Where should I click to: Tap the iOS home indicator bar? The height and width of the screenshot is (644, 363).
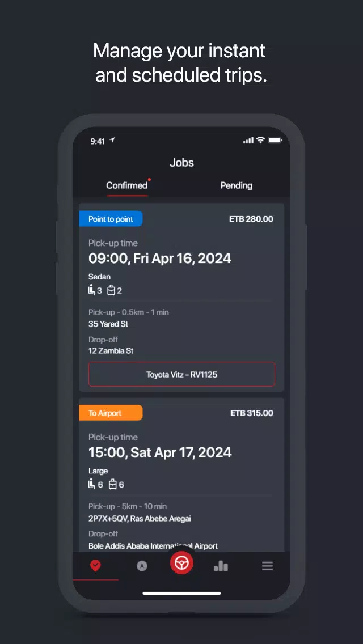pyautogui.click(x=181, y=593)
